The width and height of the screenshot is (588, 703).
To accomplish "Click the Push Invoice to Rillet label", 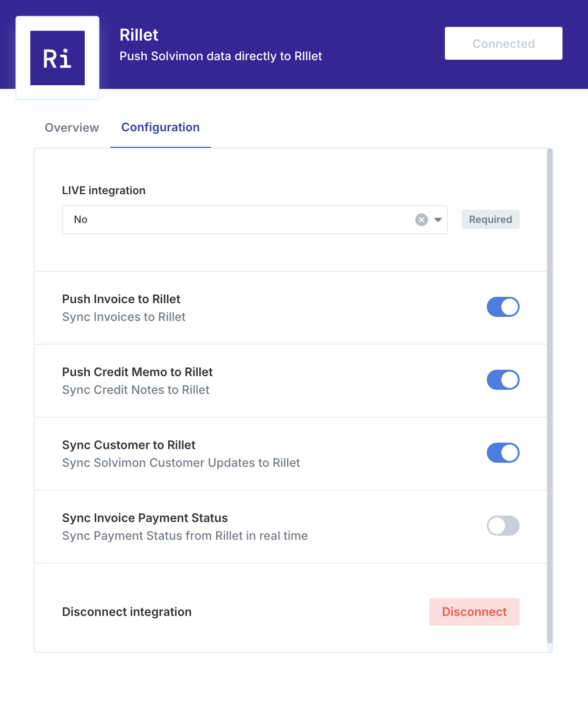I will [121, 299].
